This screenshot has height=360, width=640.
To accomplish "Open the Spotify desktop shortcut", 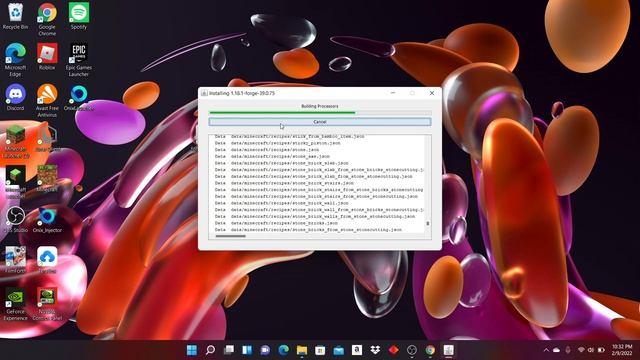I will (79, 16).
